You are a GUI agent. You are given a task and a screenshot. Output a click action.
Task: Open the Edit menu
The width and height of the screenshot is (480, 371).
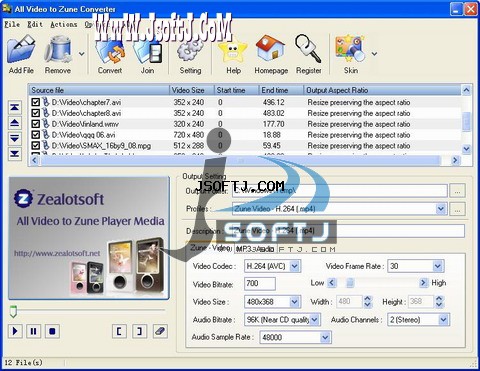[x=35, y=24]
